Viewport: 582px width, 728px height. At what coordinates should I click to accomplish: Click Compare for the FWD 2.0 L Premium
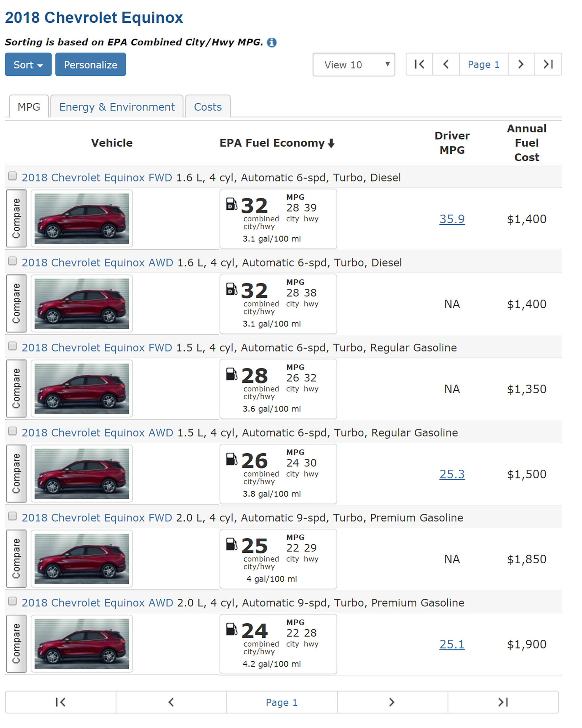coord(16,559)
